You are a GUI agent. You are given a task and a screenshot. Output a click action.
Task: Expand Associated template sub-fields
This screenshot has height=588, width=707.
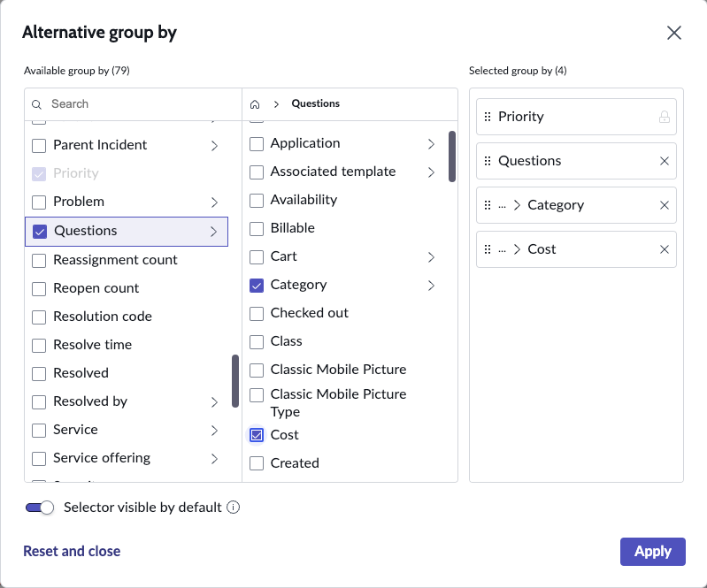(431, 172)
